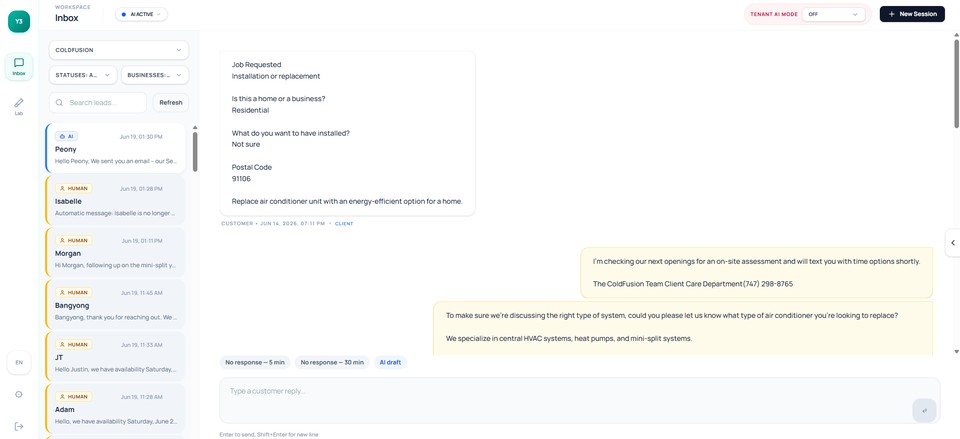
Task: Focus the Search leads field
Action: [98, 103]
